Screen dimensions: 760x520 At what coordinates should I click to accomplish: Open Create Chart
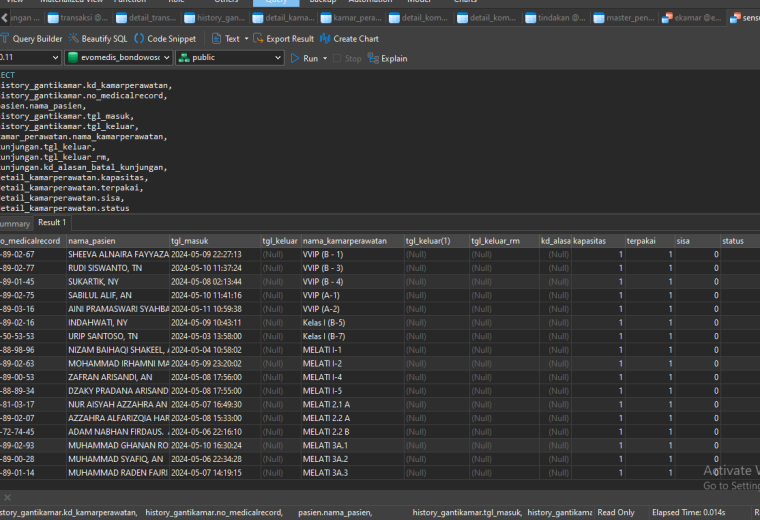click(349, 39)
